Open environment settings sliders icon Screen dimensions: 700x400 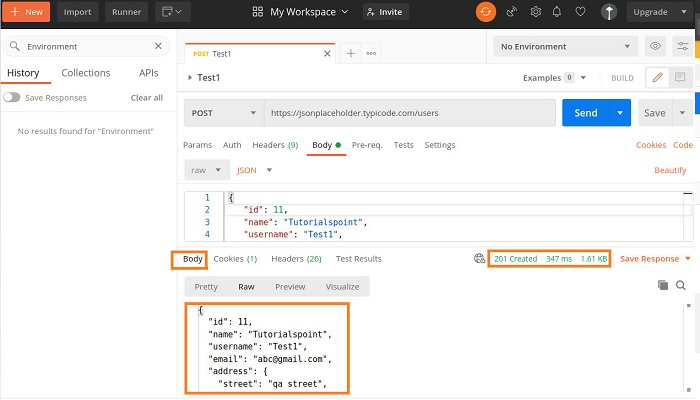[x=682, y=46]
